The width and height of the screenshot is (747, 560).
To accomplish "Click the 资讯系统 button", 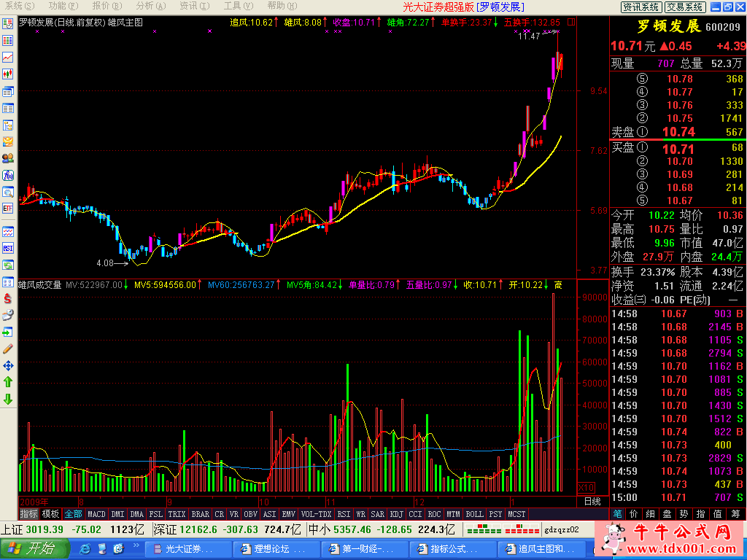I will tap(640, 7).
